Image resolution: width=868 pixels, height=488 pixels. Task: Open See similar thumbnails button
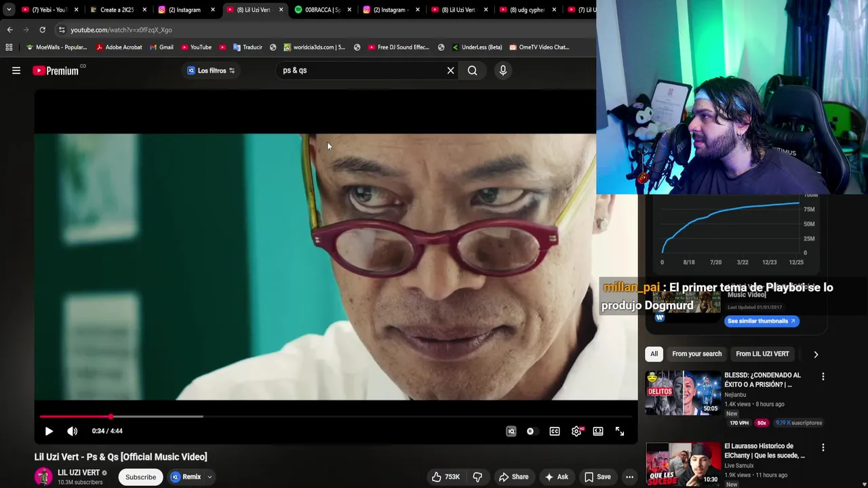762,321
